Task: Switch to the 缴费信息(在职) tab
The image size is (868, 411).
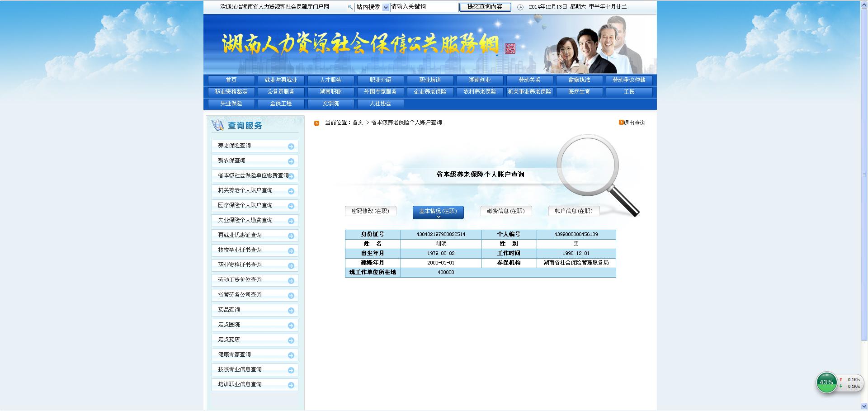Action: 505,211
